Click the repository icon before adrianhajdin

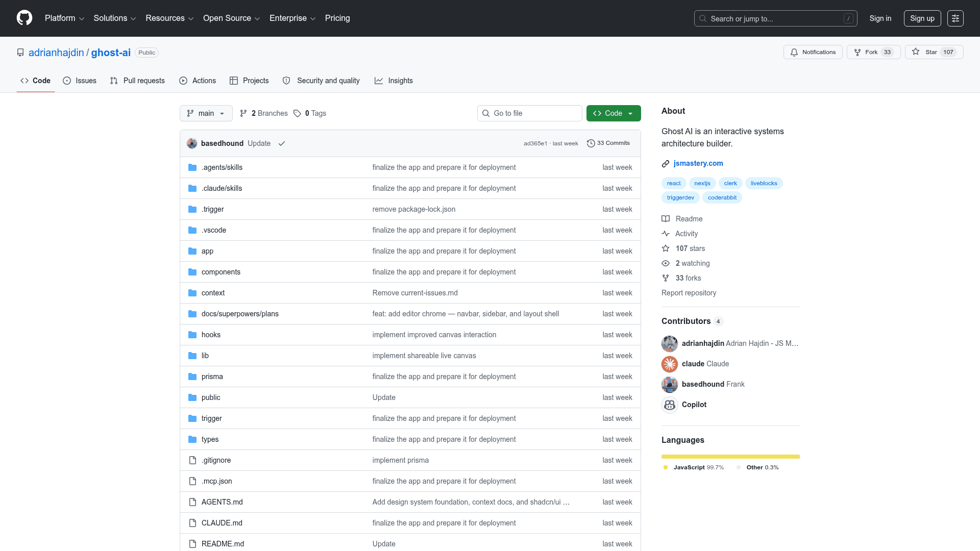coord(20,53)
